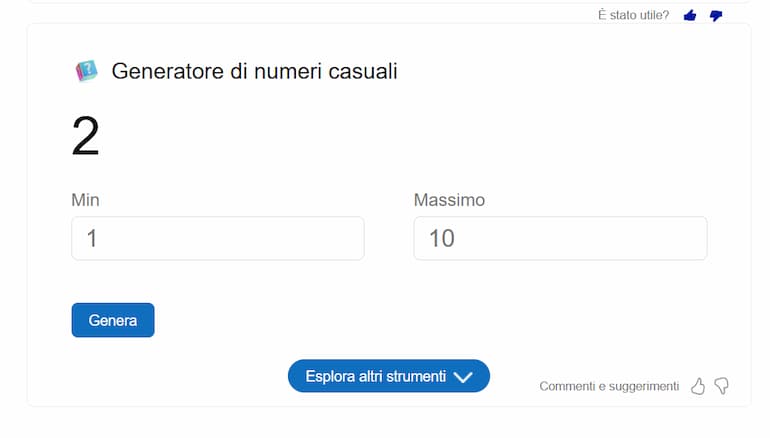Dislike via outlined thumbs-down near Commenti e suggerimenti
Screen dimensions: 770x438
coord(721,386)
